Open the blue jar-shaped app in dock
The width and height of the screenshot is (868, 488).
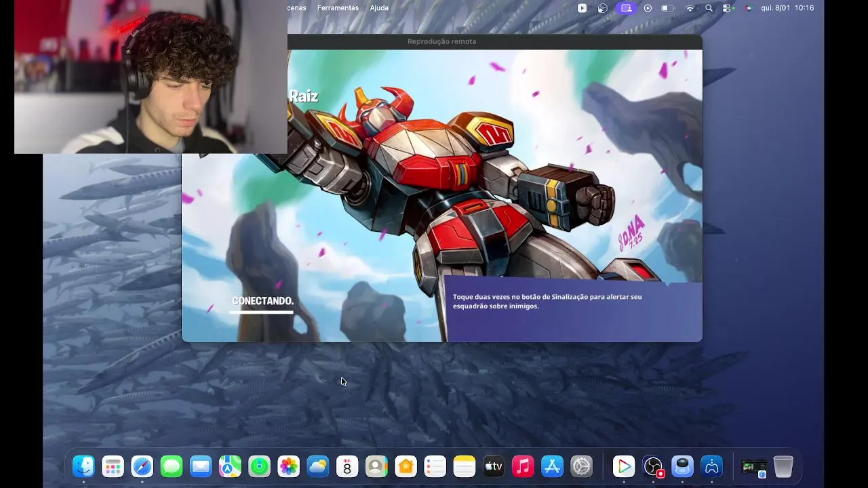pos(682,466)
